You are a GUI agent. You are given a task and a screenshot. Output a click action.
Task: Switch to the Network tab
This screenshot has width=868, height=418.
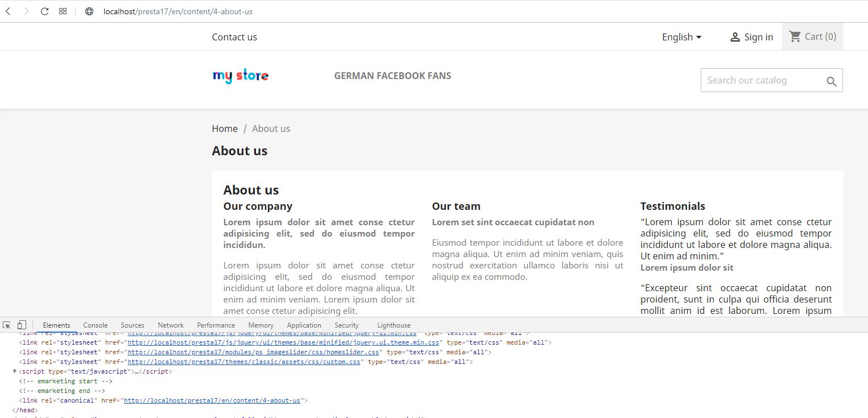pos(171,325)
